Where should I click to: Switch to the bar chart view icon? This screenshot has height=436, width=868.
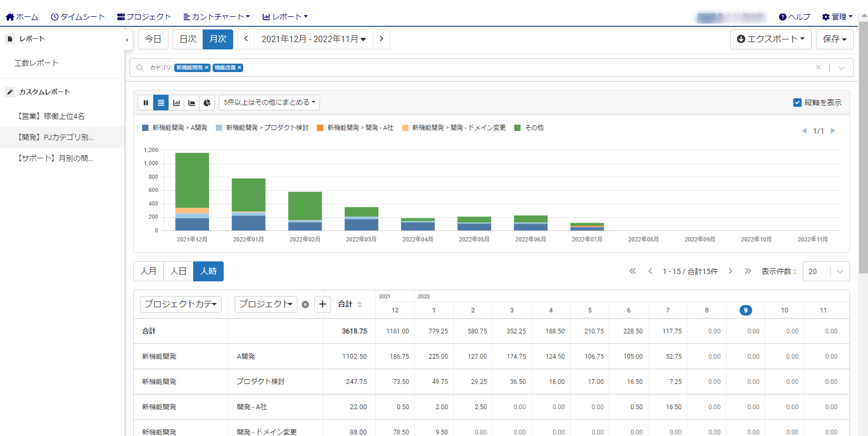176,103
